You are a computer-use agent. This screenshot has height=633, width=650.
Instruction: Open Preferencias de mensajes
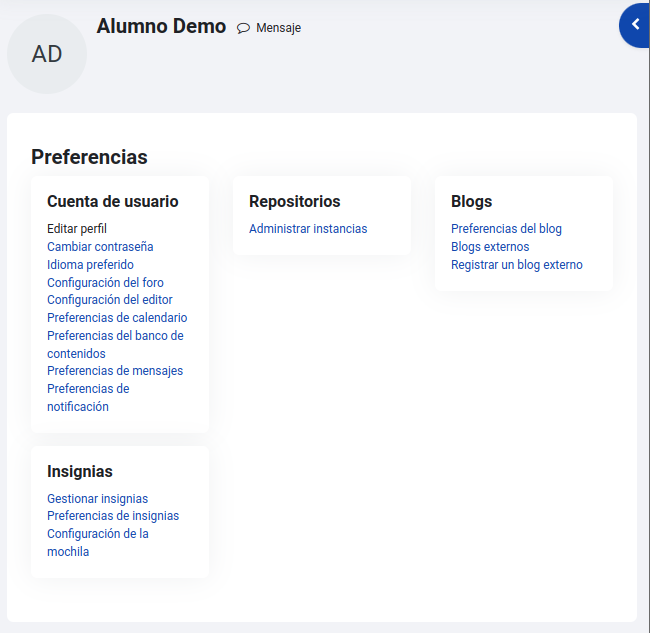coord(115,371)
